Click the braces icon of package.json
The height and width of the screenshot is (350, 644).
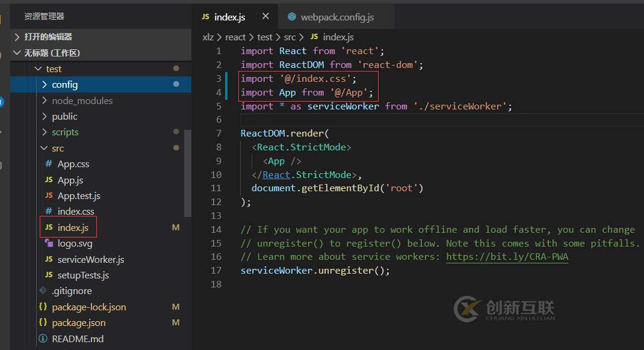click(x=43, y=323)
